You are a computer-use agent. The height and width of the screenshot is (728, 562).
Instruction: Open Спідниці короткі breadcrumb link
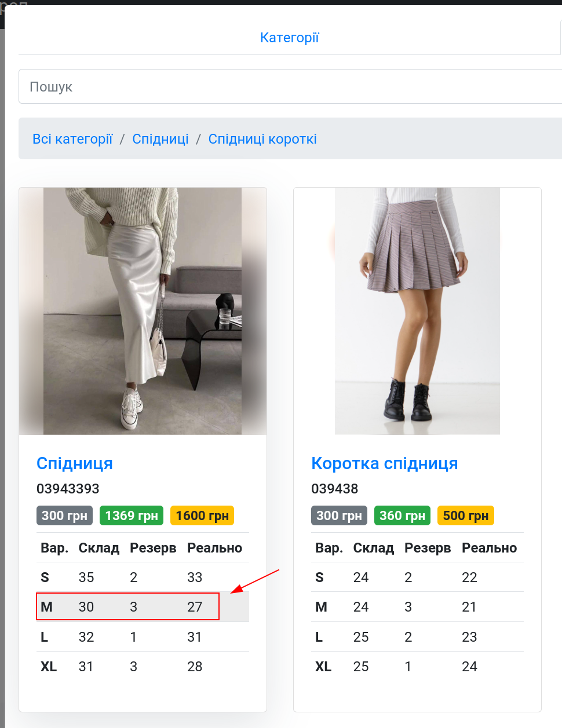(262, 139)
